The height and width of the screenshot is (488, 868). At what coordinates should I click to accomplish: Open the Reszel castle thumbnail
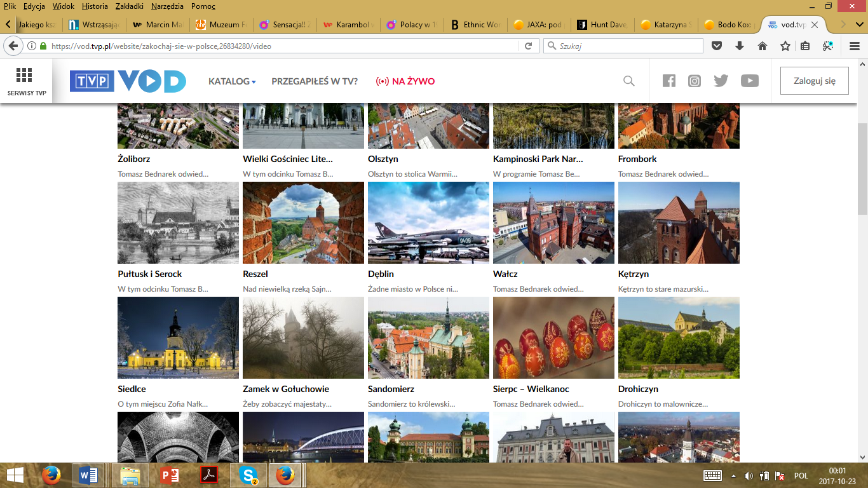[x=303, y=222]
